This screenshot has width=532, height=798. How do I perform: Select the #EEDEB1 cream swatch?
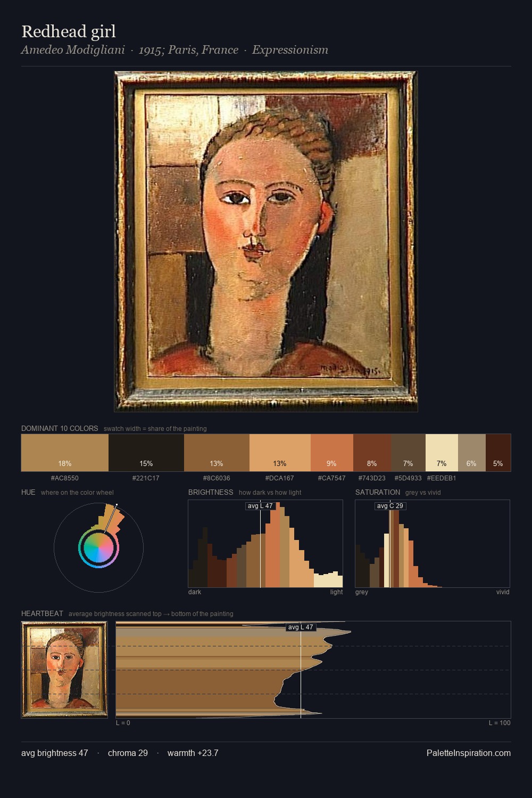[442, 453]
